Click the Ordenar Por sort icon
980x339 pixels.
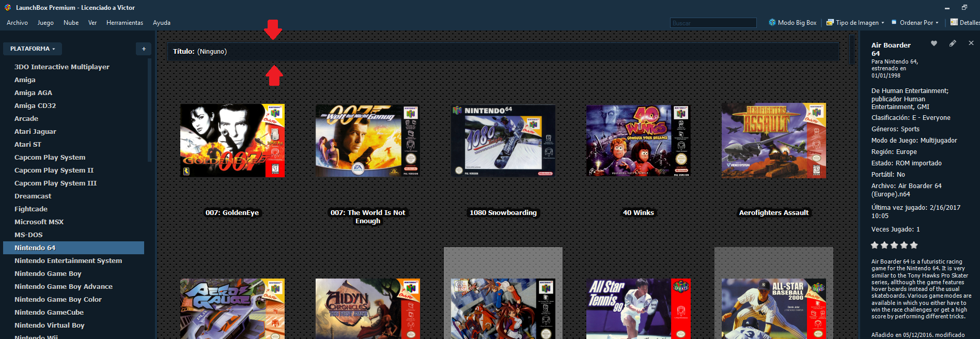pyautogui.click(x=894, y=22)
